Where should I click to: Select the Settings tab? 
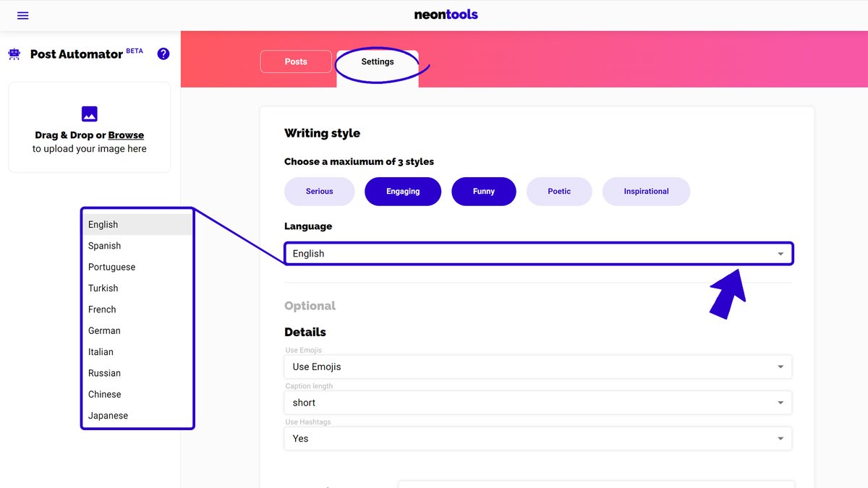tap(377, 61)
